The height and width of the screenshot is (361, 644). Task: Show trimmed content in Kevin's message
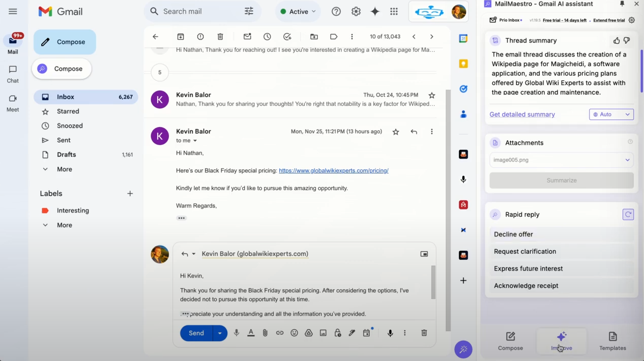click(x=182, y=218)
